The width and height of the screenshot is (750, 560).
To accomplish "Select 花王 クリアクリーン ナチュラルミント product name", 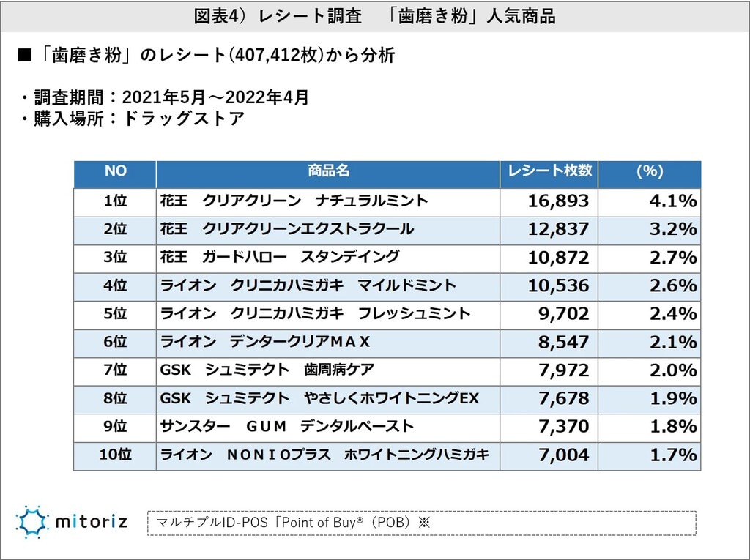I will pyautogui.click(x=294, y=201).
